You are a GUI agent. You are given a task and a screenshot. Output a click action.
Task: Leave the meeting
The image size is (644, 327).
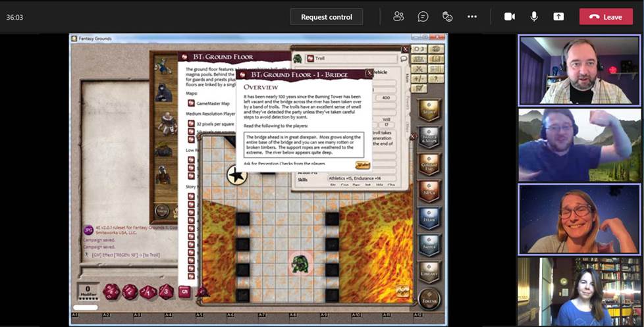(606, 17)
